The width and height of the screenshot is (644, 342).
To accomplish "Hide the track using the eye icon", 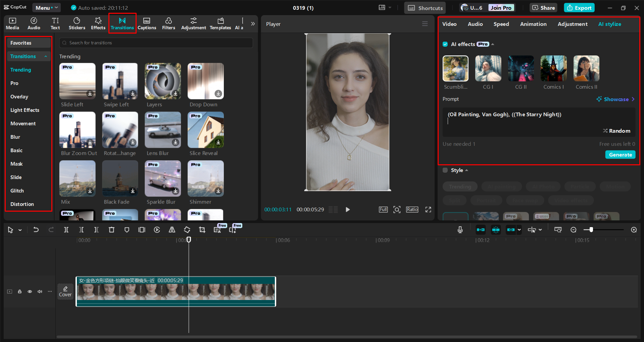I will pyautogui.click(x=30, y=291).
